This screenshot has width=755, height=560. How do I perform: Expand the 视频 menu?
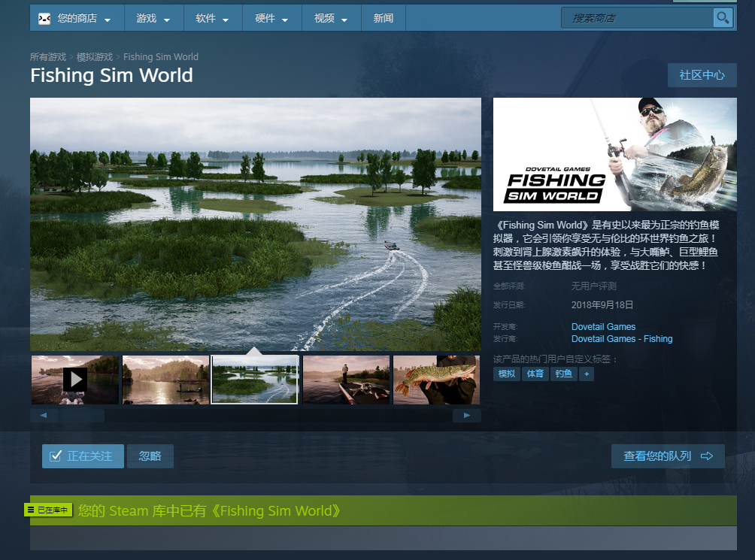tap(332, 18)
